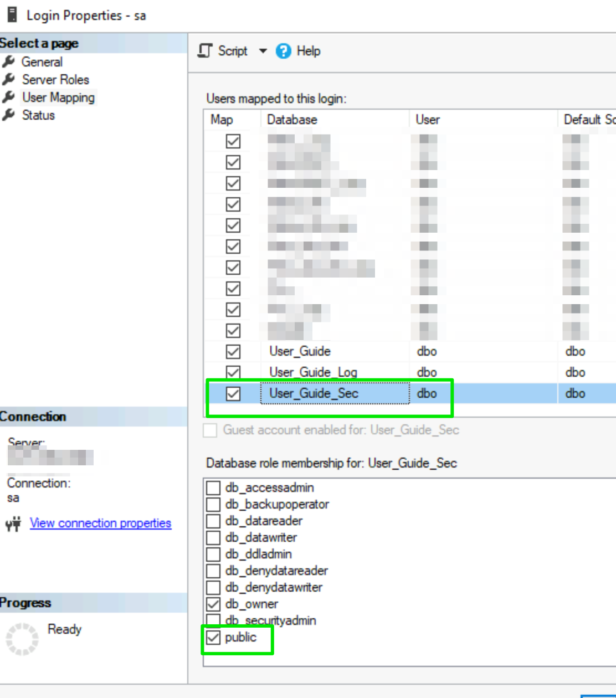This screenshot has width=616, height=698.
Task: Click wrench icon beside General page
Action: click(8, 62)
